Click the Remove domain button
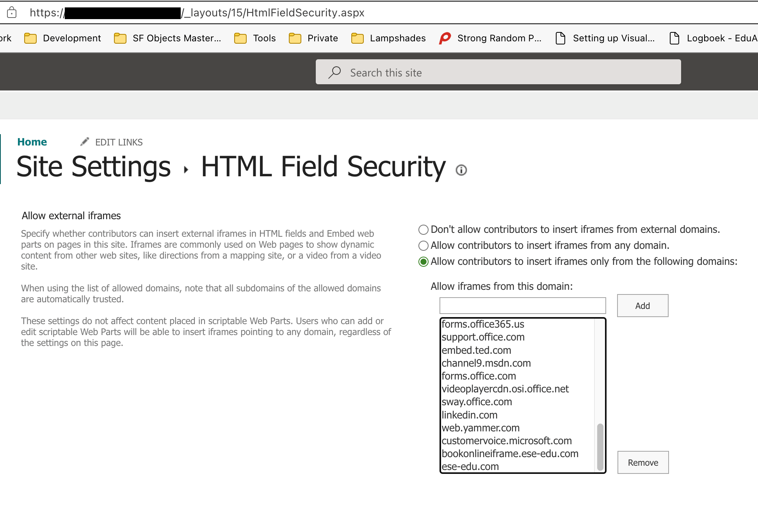 pyautogui.click(x=643, y=463)
